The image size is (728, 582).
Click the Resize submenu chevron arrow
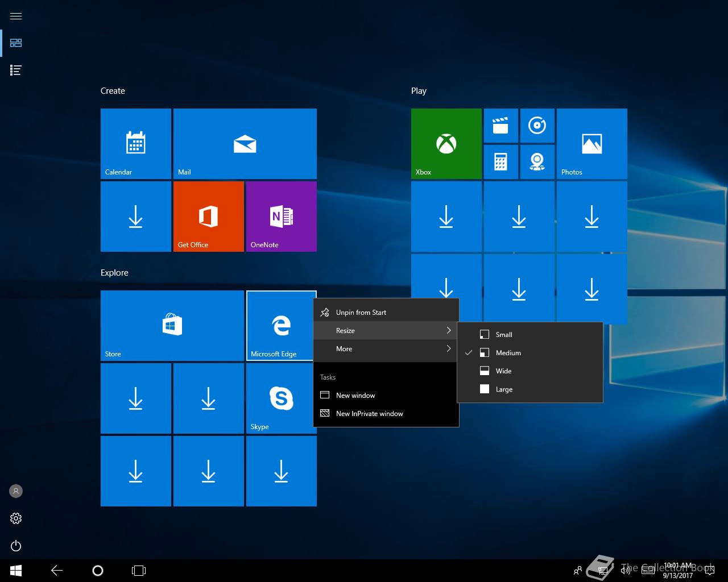(449, 330)
